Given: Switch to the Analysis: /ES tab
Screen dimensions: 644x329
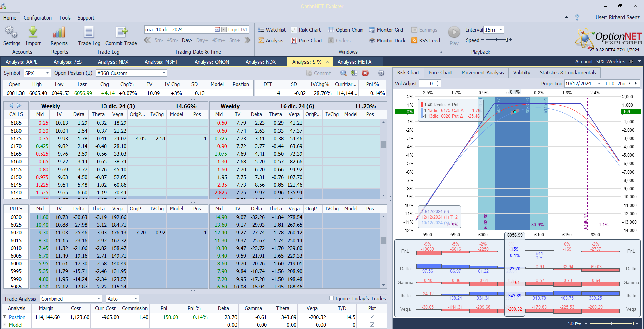Looking at the screenshot, I should coord(68,62).
